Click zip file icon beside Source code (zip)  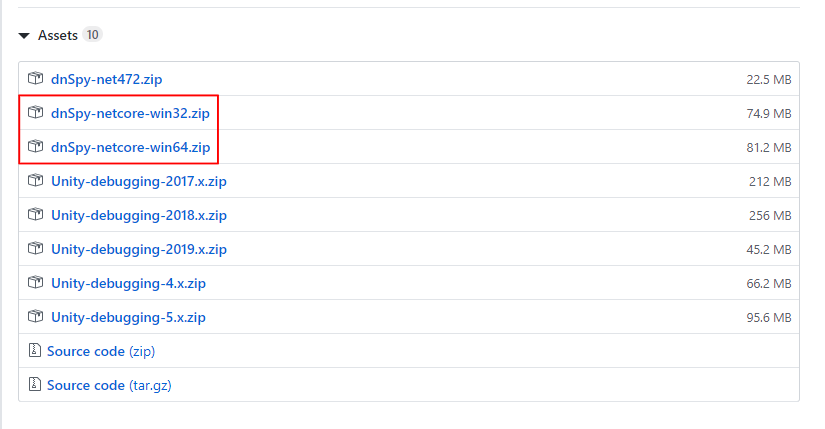point(35,350)
